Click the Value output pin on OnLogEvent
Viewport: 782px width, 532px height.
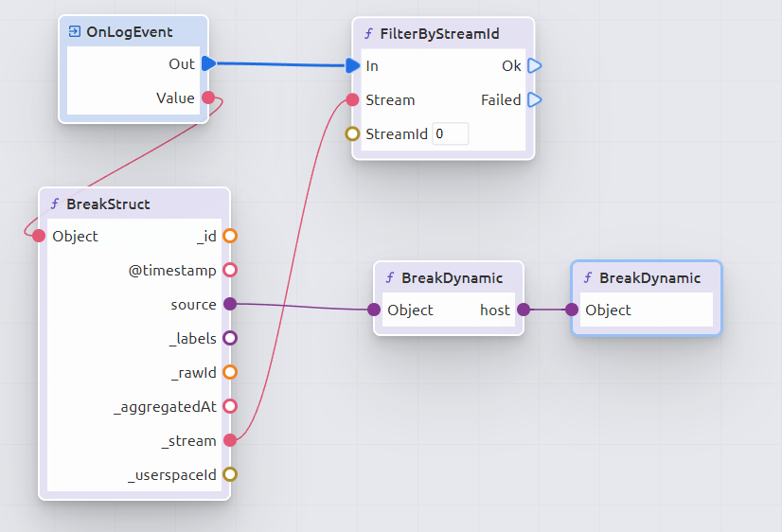tap(208, 98)
